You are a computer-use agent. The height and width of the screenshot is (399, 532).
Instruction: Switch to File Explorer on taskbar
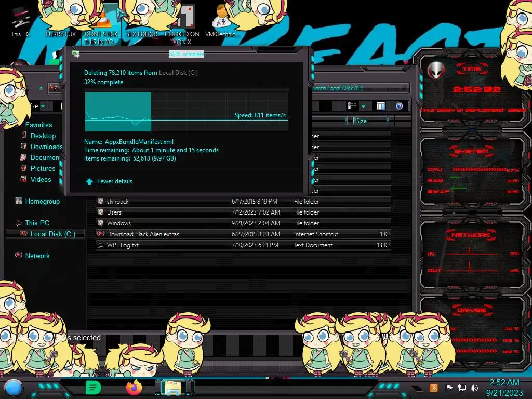coord(173,388)
